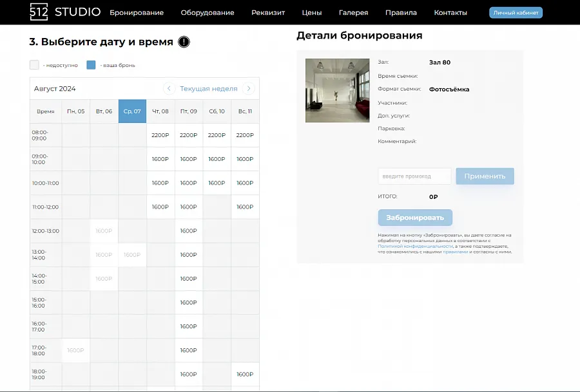This screenshot has width=580, height=392.
Task: Open the Бронирование menu item
Action: pyautogui.click(x=137, y=13)
